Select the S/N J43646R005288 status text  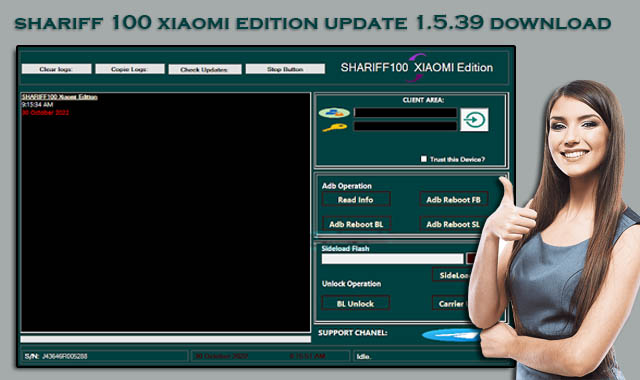click(x=56, y=356)
